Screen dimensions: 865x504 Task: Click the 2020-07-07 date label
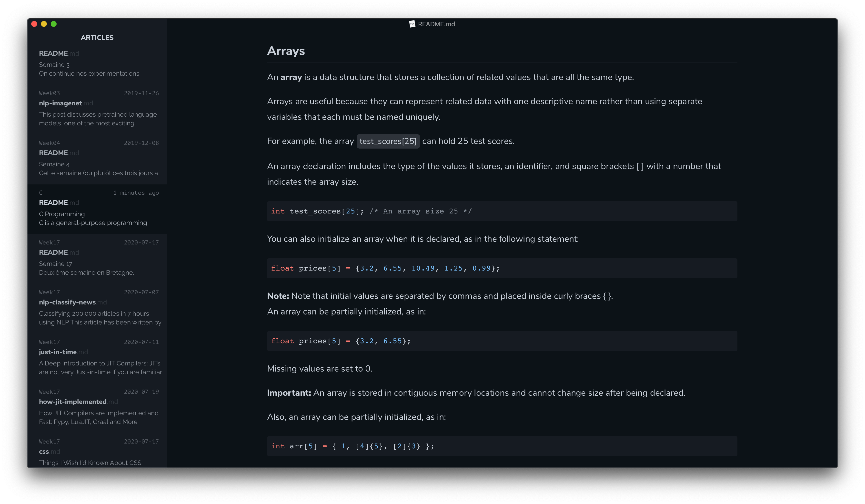click(141, 292)
